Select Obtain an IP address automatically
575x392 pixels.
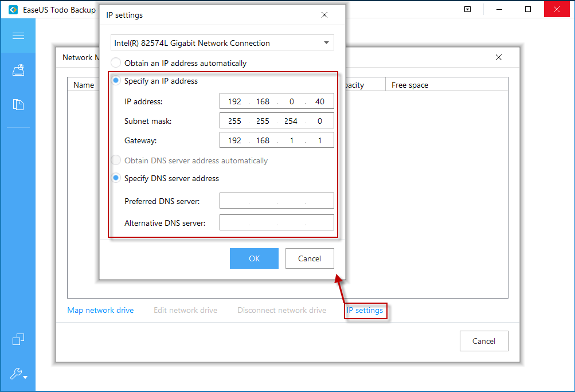pyautogui.click(x=116, y=63)
